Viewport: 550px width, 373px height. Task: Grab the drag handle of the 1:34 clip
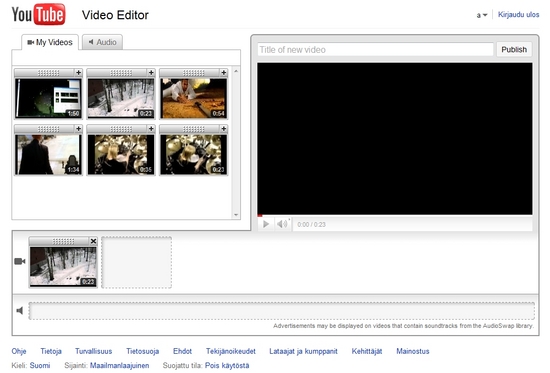pyautogui.click(x=48, y=129)
